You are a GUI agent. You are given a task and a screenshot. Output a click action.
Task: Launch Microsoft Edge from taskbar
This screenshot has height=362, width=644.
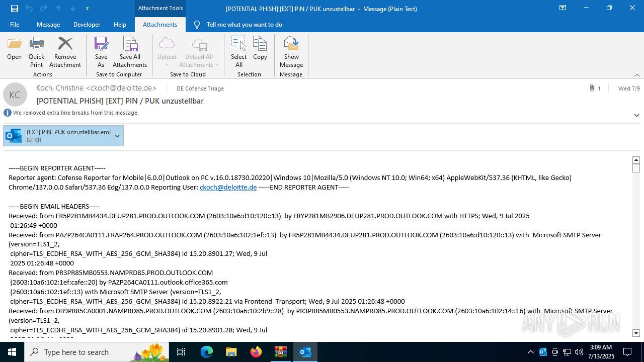[207, 352]
